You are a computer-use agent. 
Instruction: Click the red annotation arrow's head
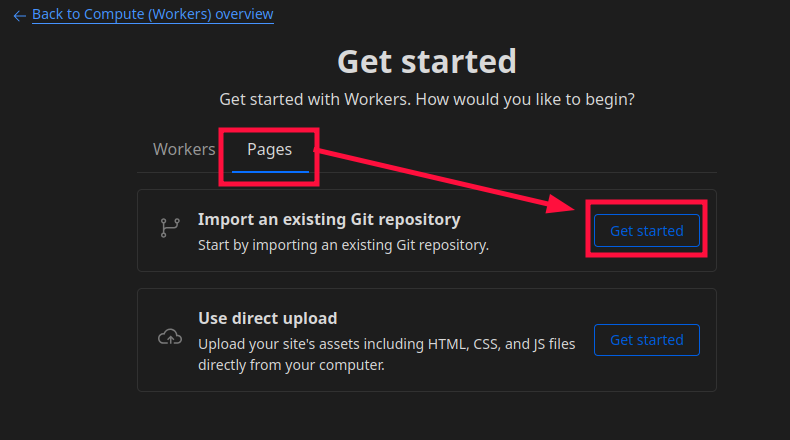pos(566,205)
